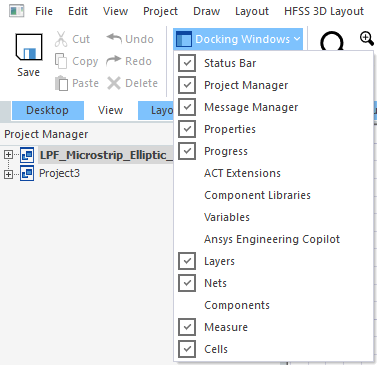Open the Draw menu
Viewport: 377px width, 365px height.
(x=207, y=11)
